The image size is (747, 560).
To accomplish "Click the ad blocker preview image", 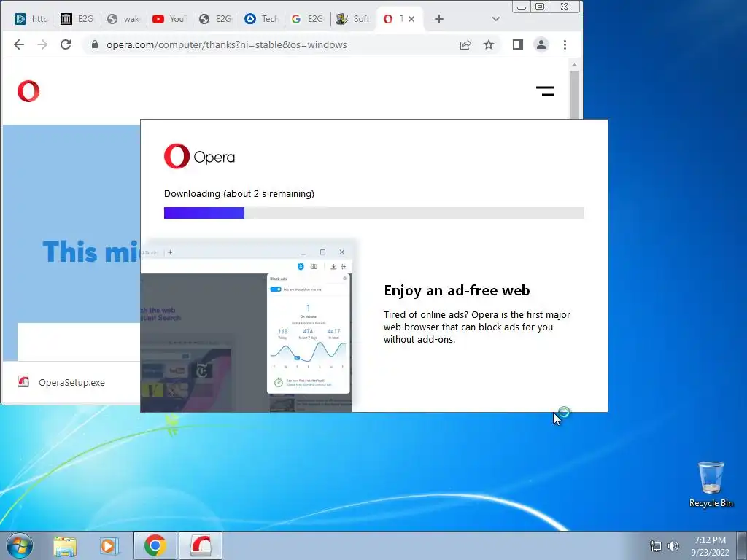I will coord(247,326).
